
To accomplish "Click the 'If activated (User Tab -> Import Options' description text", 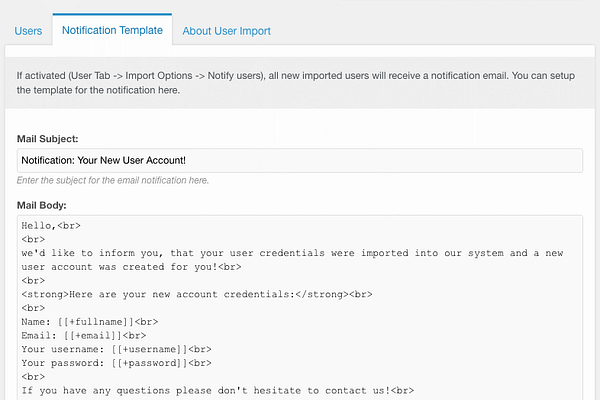I will click(x=295, y=83).
